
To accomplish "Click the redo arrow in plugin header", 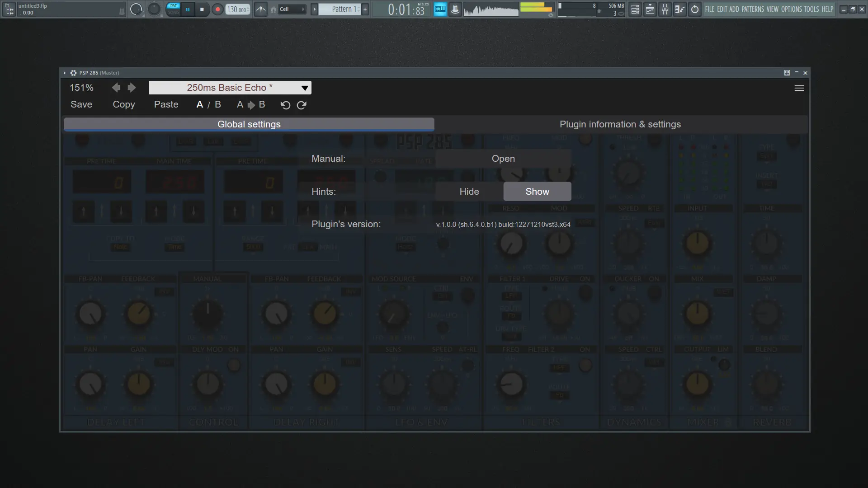I will (302, 105).
